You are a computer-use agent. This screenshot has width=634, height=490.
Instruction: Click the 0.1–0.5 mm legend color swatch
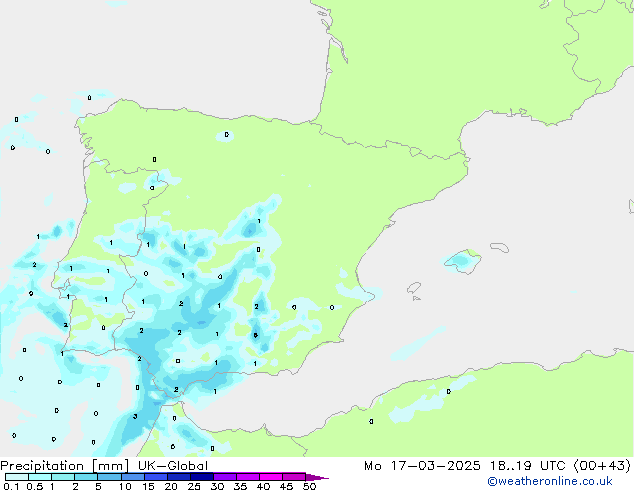pos(17,477)
